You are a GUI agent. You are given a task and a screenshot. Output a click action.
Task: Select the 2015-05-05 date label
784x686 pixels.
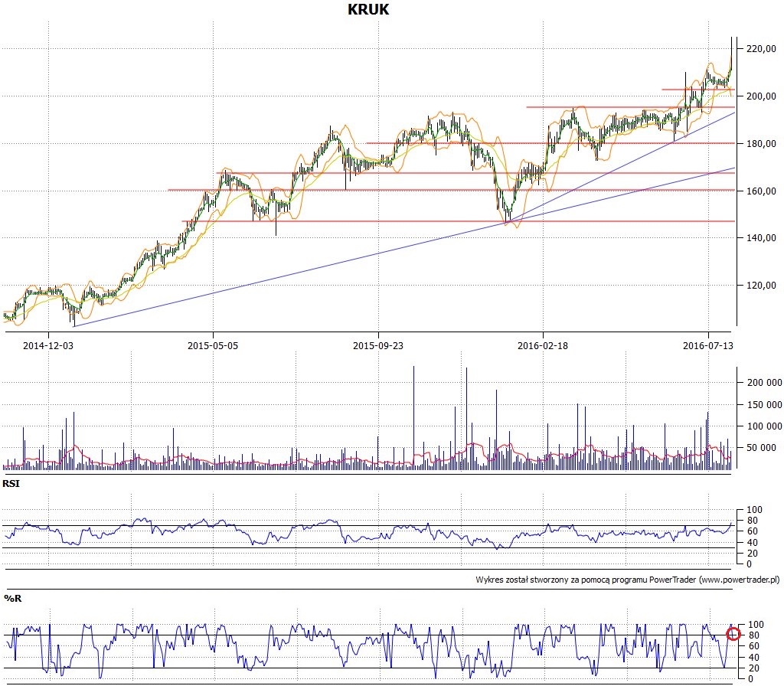(213, 345)
